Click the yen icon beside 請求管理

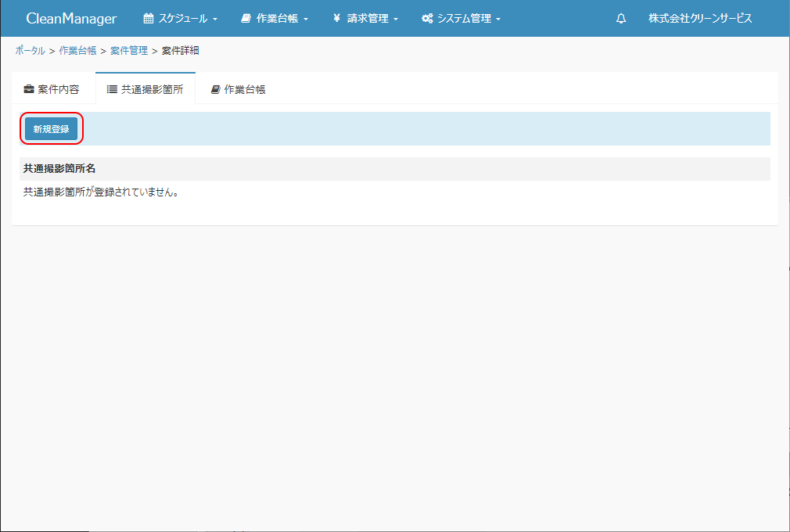pos(336,19)
